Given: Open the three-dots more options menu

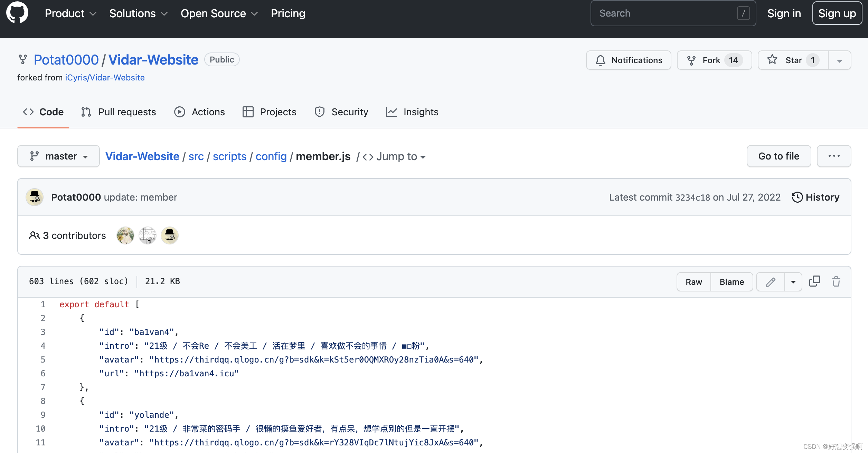Looking at the screenshot, I should coord(834,156).
